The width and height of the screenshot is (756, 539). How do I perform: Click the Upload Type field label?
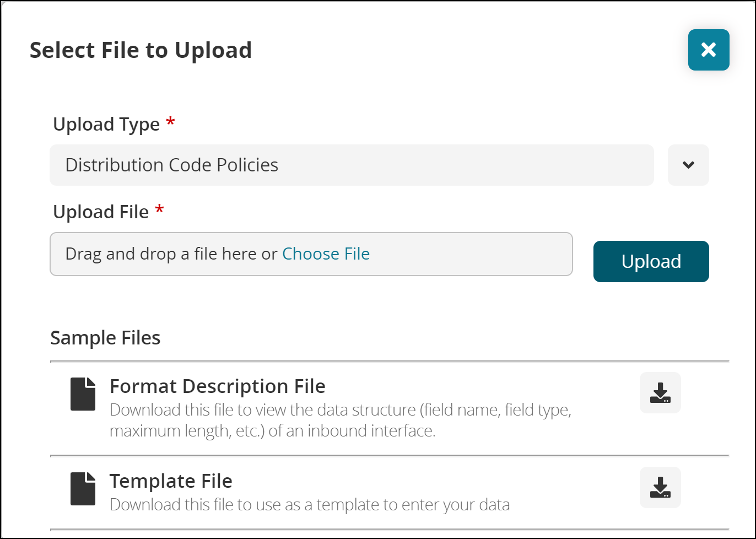point(106,124)
